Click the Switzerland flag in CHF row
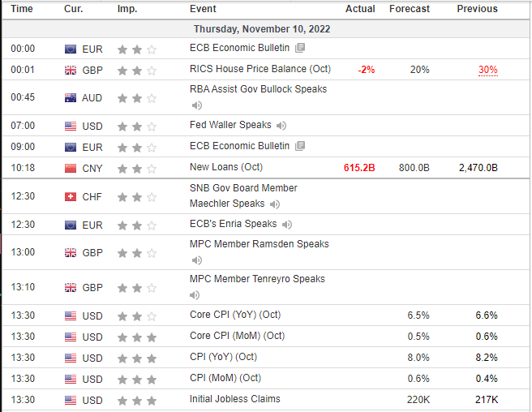The image size is (532, 412). pyautogui.click(x=70, y=197)
